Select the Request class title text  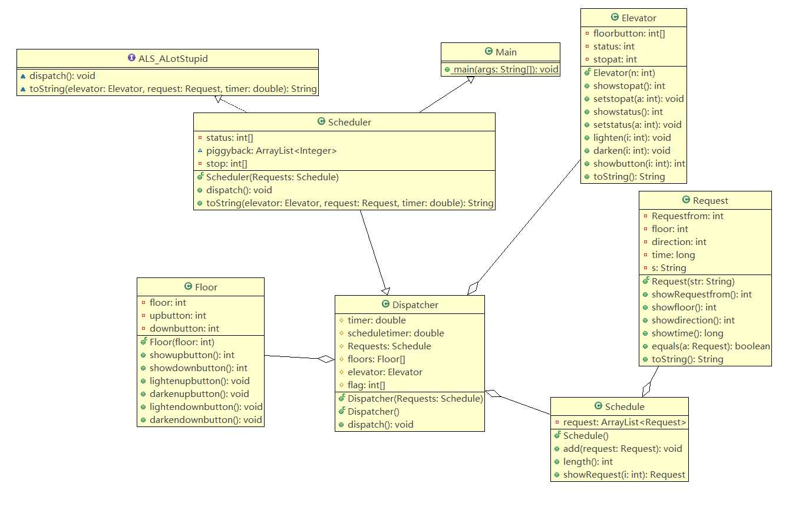coord(710,200)
